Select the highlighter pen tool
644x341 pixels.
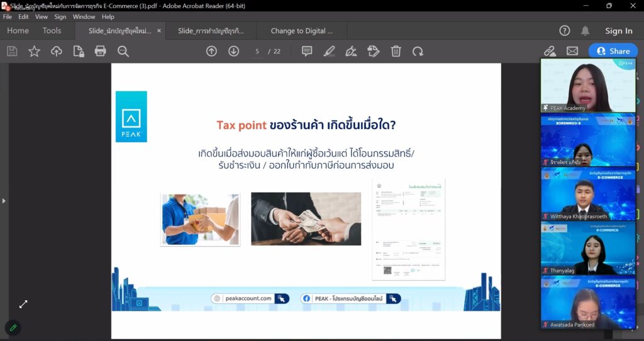click(329, 52)
